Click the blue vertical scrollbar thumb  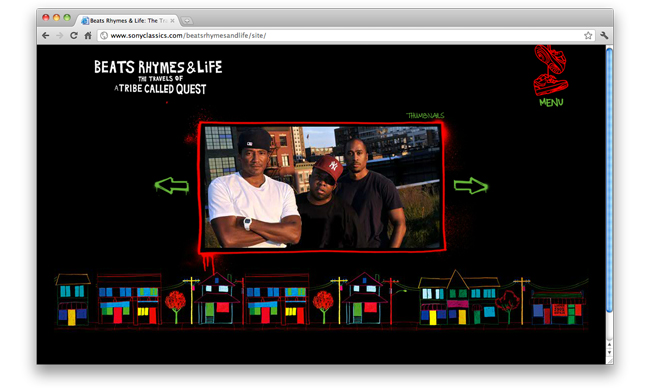[609, 180]
